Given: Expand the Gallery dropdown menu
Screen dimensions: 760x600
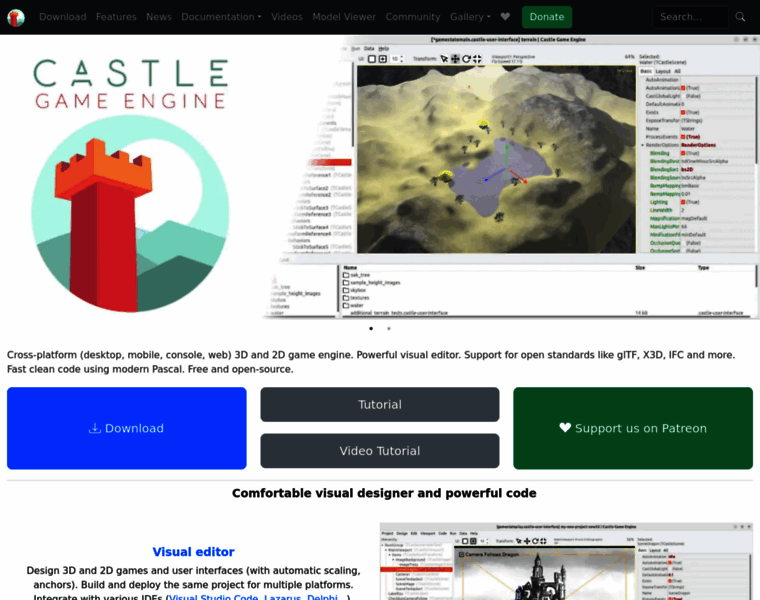Looking at the screenshot, I should (470, 17).
